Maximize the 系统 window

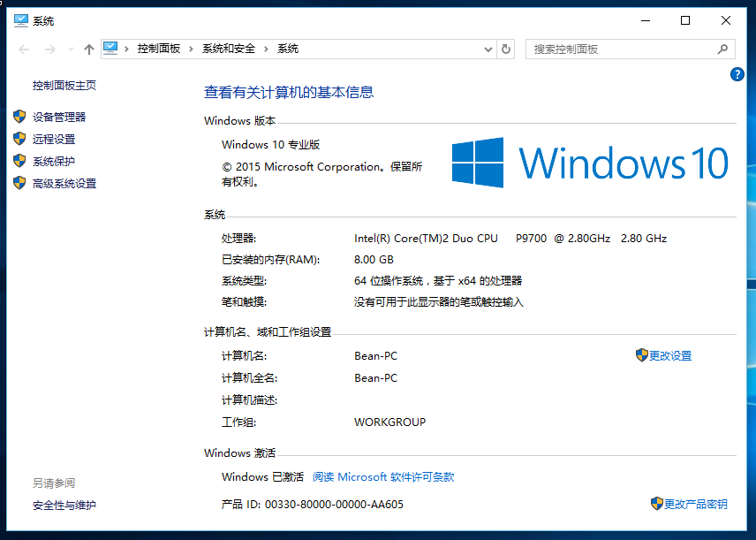tap(685, 20)
